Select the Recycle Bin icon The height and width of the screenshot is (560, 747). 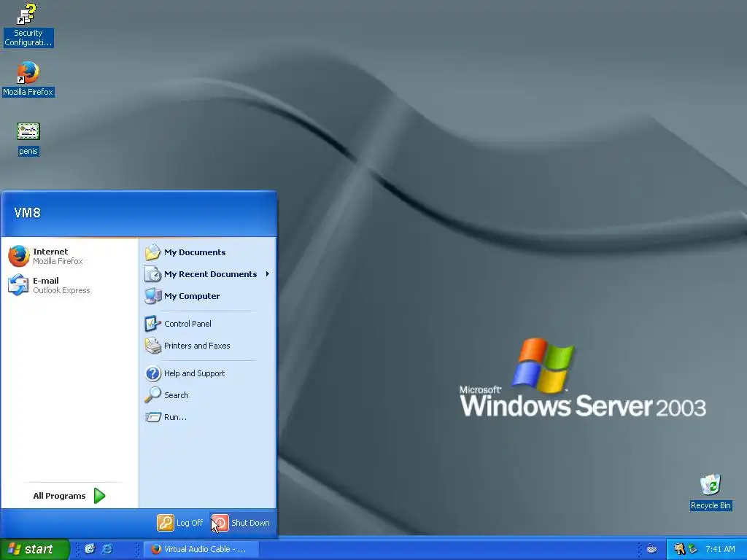pos(711,492)
